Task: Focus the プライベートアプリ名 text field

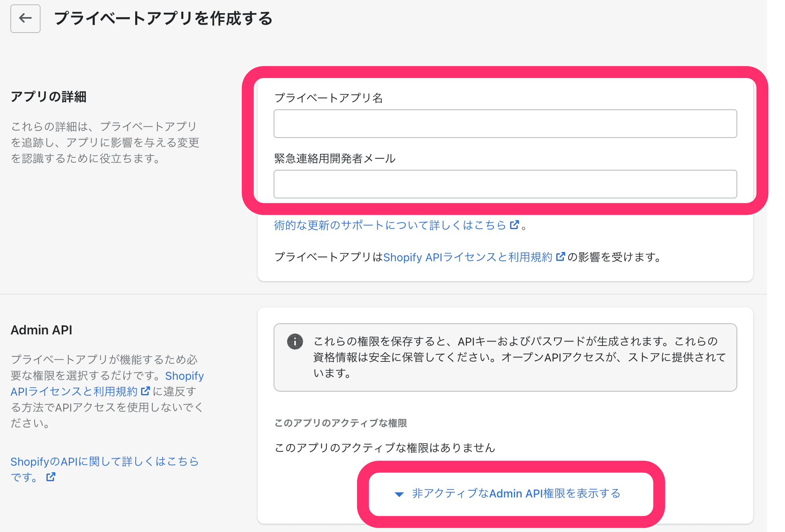Action: pos(505,124)
